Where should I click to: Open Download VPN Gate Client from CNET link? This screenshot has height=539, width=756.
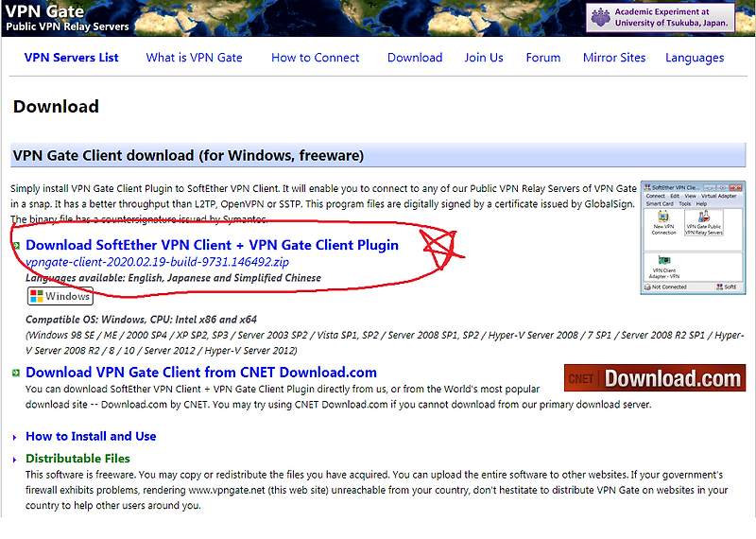(201, 373)
